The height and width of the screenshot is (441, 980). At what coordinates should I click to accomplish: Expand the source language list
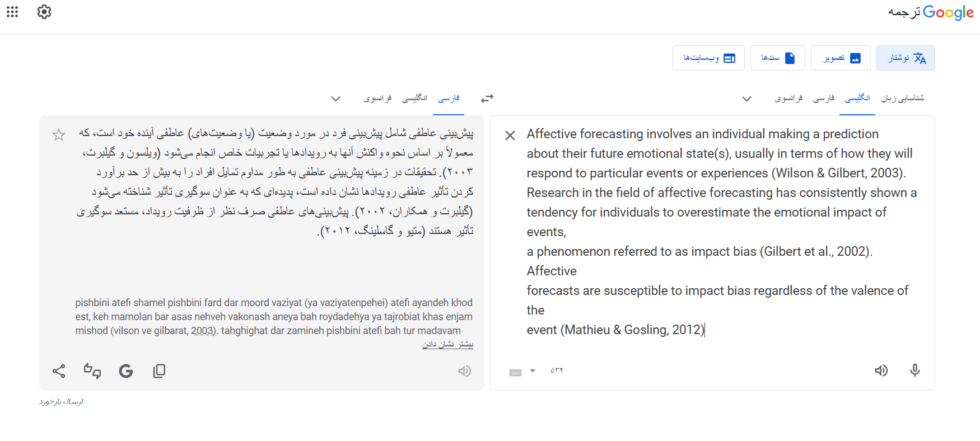(x=746, y=99)
